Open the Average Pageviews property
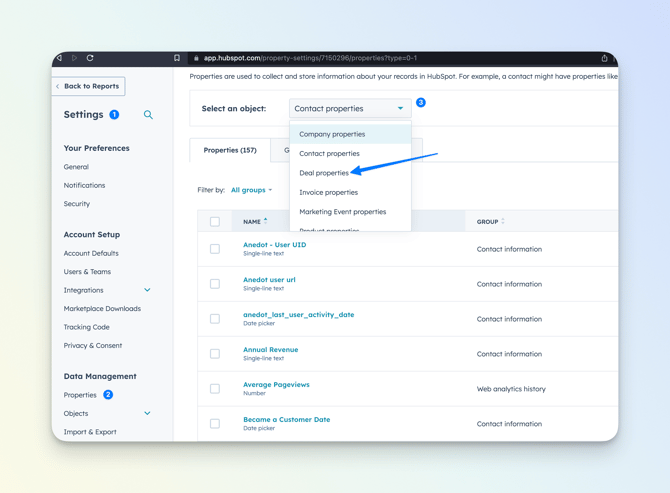 click(x=276, y=384)
